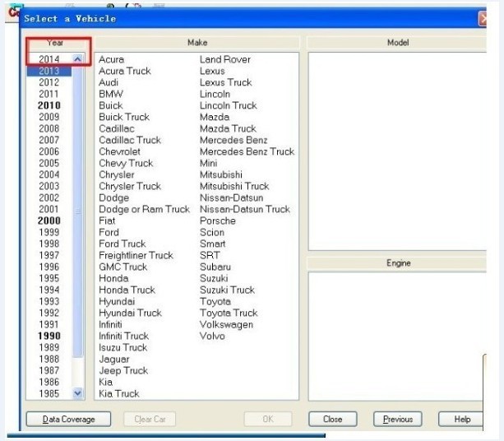The image size is (504, 441).
Task: Select Fiat make
Action: (x=107, y=220)
